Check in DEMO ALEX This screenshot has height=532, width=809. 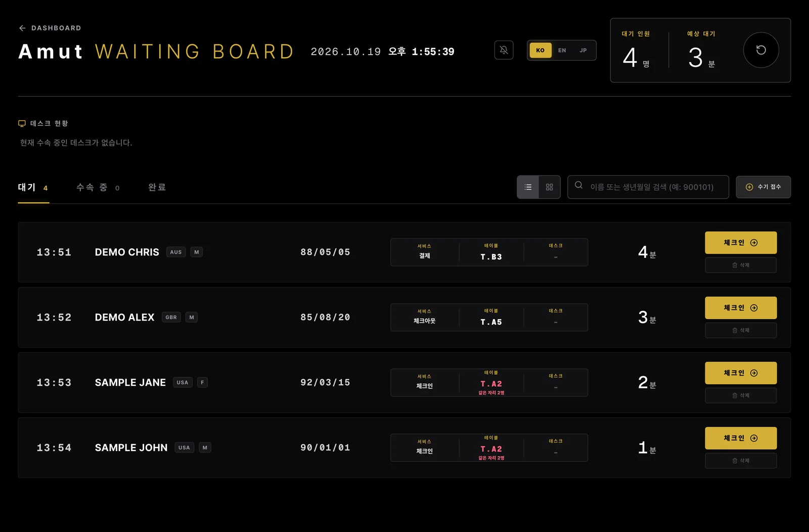pyautogui.click(x=741, y=308)
